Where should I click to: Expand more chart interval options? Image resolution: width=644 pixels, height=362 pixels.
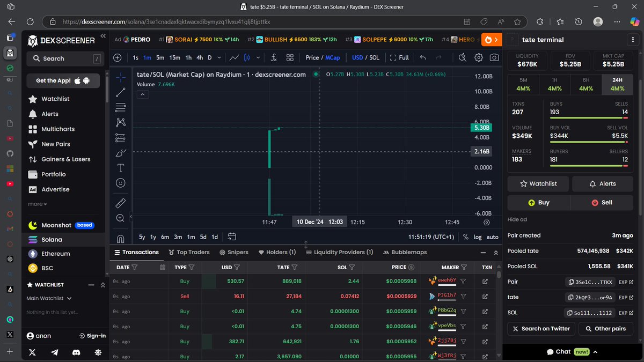[219, 57]
